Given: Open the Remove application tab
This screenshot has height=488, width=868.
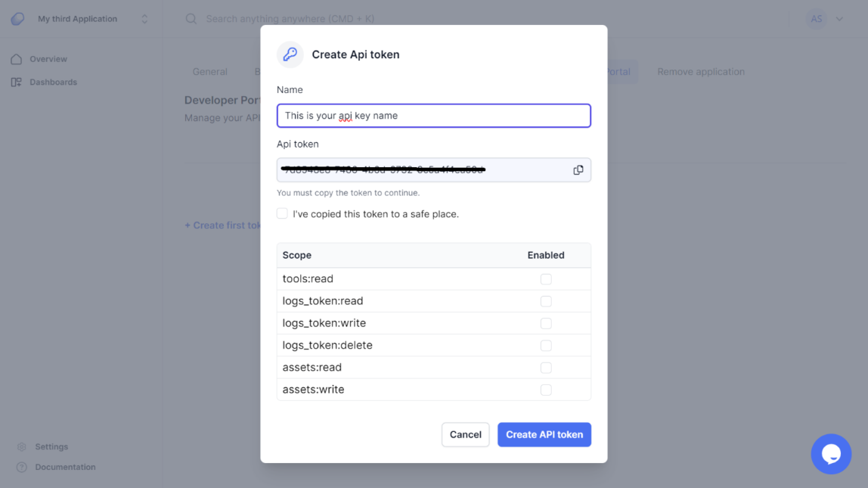Looking at the screenshot, I should [x=701, y=72].
